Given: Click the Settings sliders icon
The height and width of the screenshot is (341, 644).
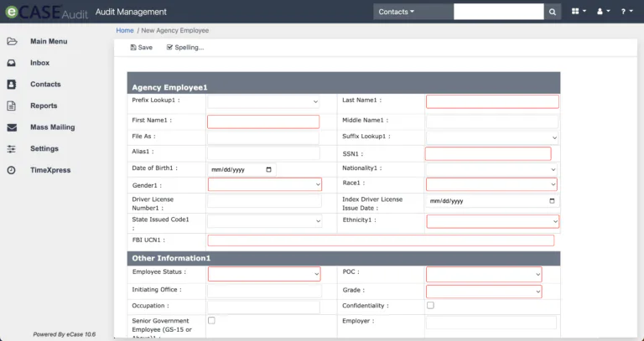Looking at the screenshot, I should pos(12,148).
